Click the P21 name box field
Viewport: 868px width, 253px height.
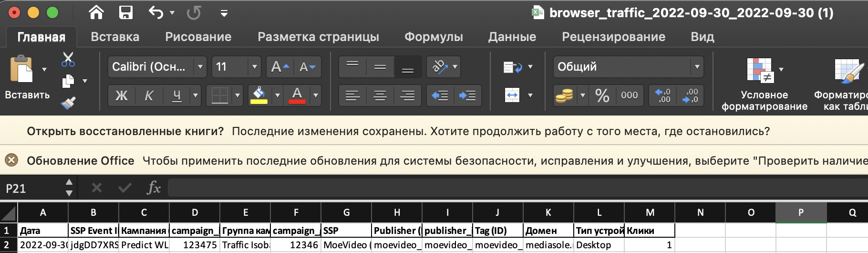[x=33, y=189]
